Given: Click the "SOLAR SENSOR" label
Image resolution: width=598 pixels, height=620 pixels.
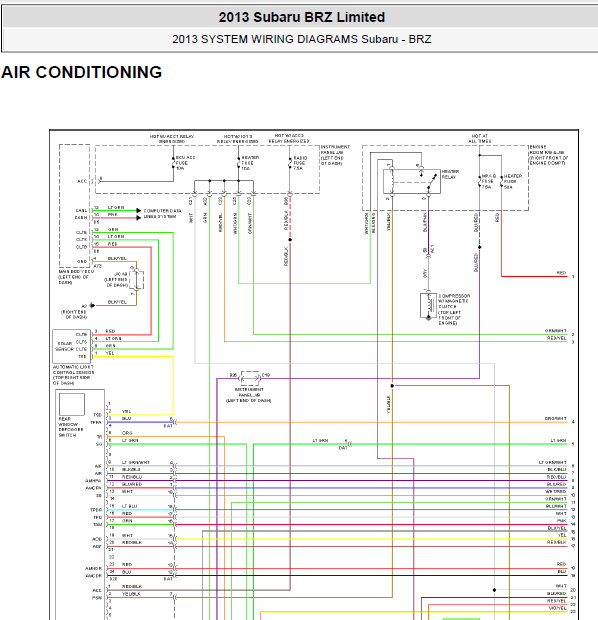Looking at the screenshot, I should (65, 346).
